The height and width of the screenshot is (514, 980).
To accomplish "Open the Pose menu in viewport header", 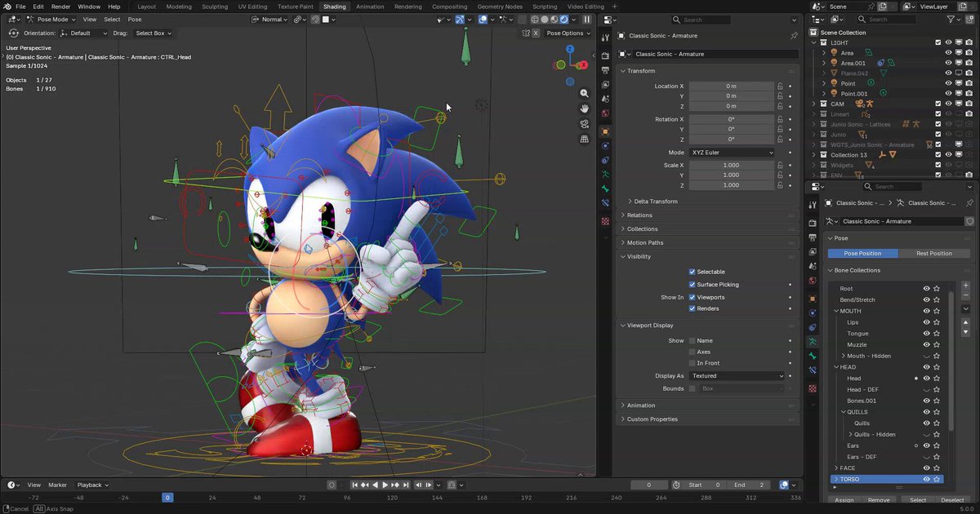I will point(134,20).
